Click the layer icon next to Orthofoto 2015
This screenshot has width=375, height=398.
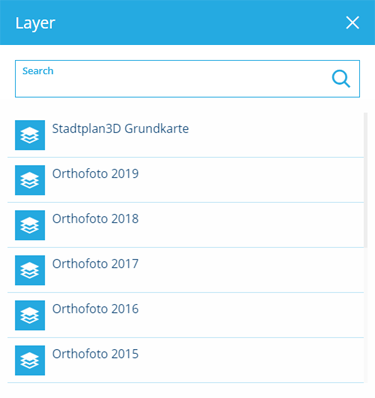click(x=30, y=360)
